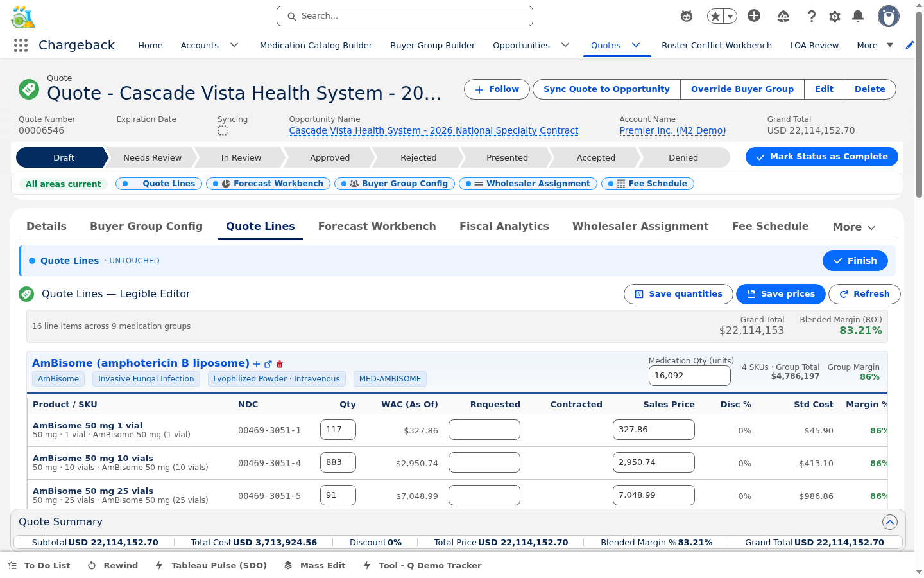Click the global Search field

point(405,16)
